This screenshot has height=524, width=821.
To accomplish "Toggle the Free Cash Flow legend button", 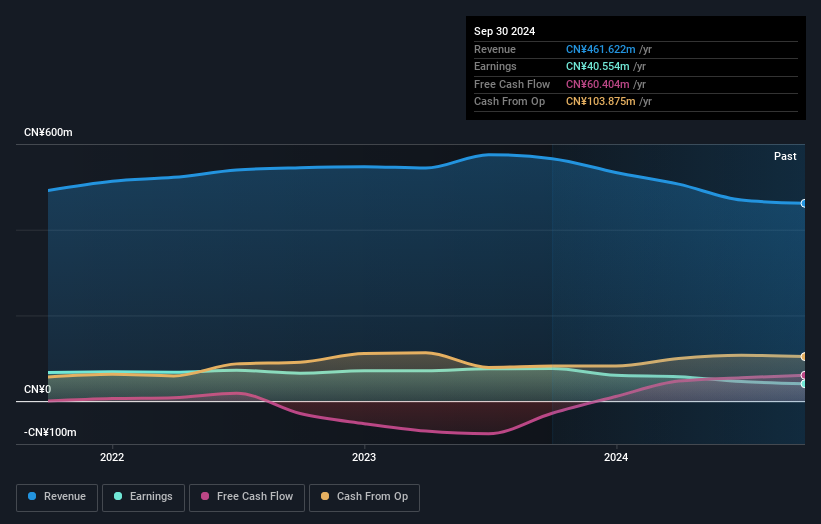I will [x=247, y=497].
